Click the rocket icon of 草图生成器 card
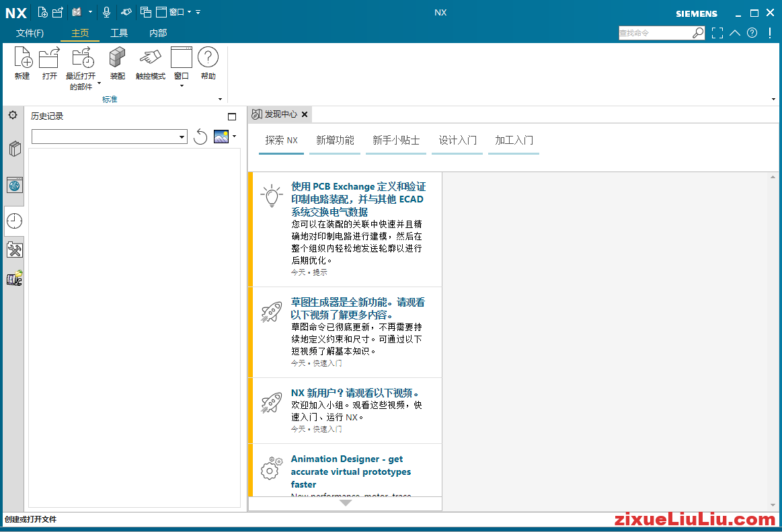Screen dimensions: 782x532 coord(271,312)
